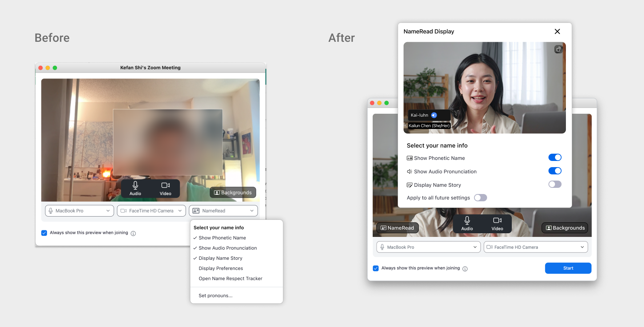Select Set pronouns... menu entry
The height and width of the screenshot is (327, 644).
(236, 296)
